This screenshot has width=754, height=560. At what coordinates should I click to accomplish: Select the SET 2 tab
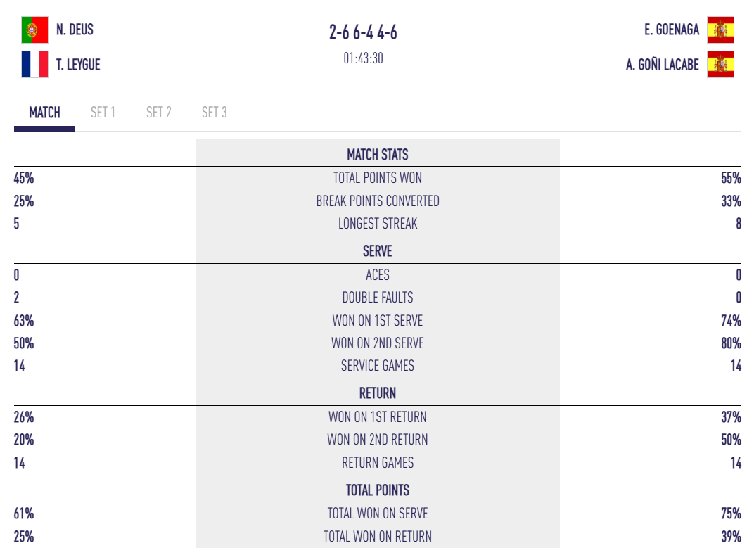[x=158, y=113]
